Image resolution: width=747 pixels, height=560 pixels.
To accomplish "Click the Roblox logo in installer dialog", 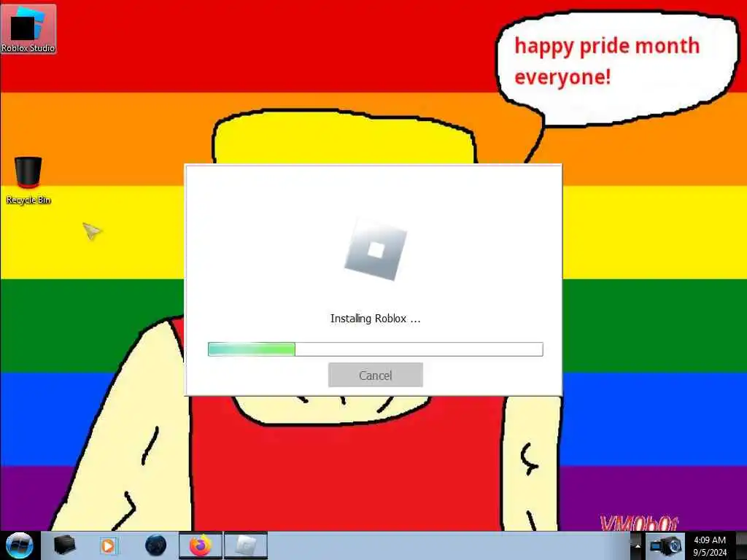I will point(376,251).
